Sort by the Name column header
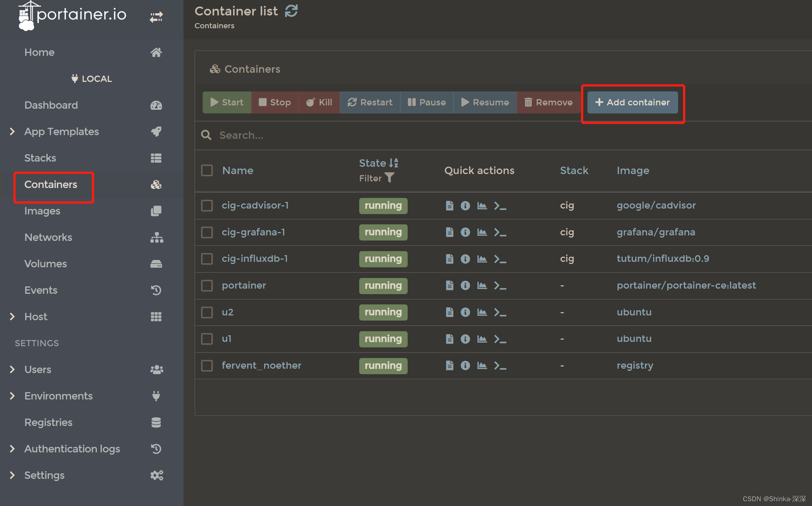 point(238,170)
